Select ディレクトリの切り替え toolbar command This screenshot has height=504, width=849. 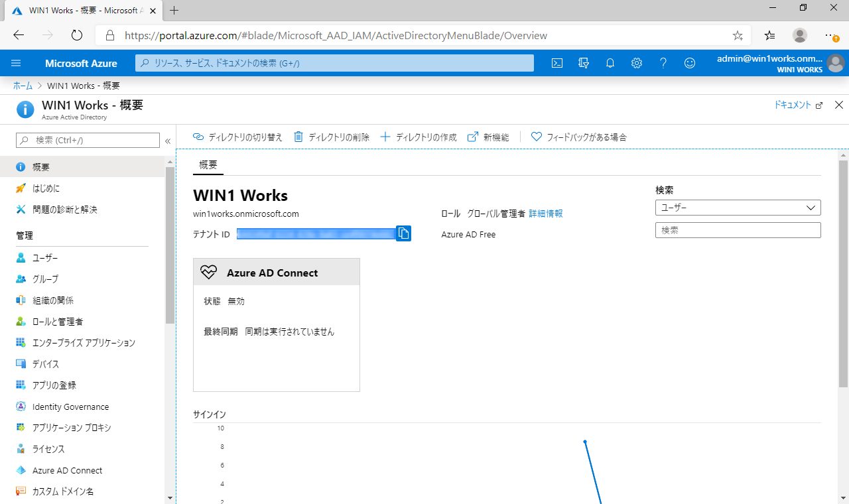click(x=237, y=137)
